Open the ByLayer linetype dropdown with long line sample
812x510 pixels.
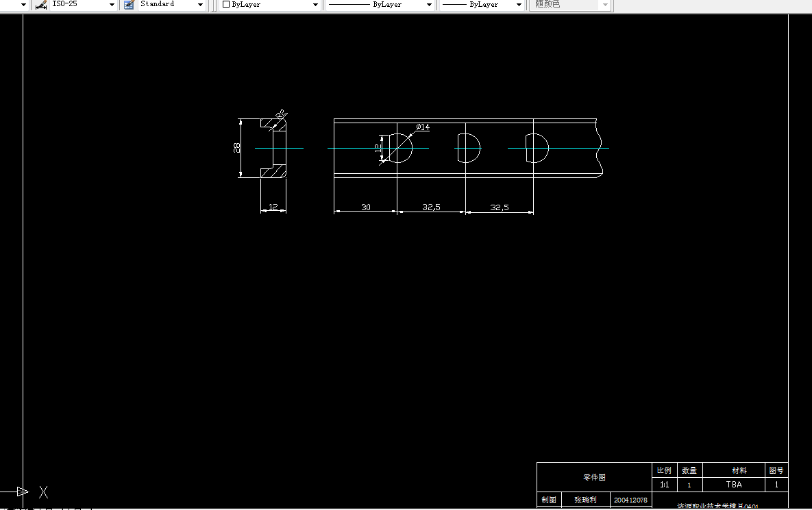coord(430,5)
